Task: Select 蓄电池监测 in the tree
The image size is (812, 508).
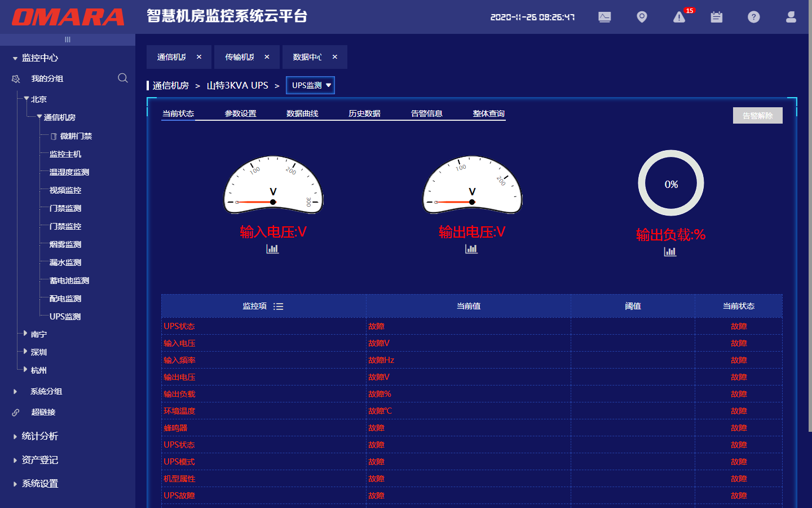Action: pyautogui.click(x=69, y=281)
